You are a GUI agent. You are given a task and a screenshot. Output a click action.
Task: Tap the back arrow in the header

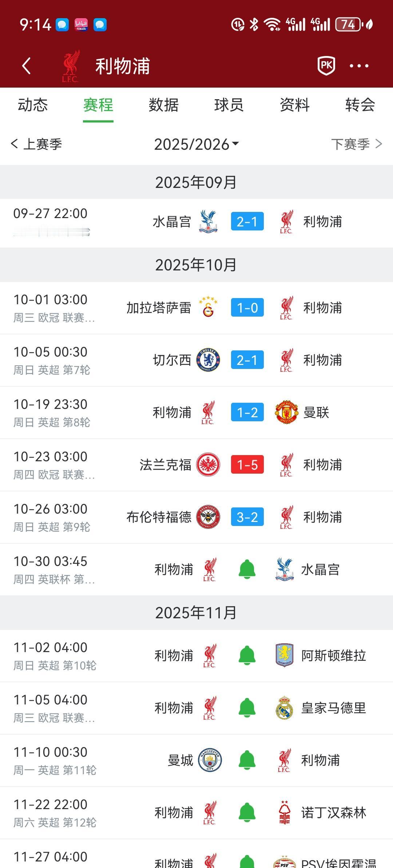(26, 66)
